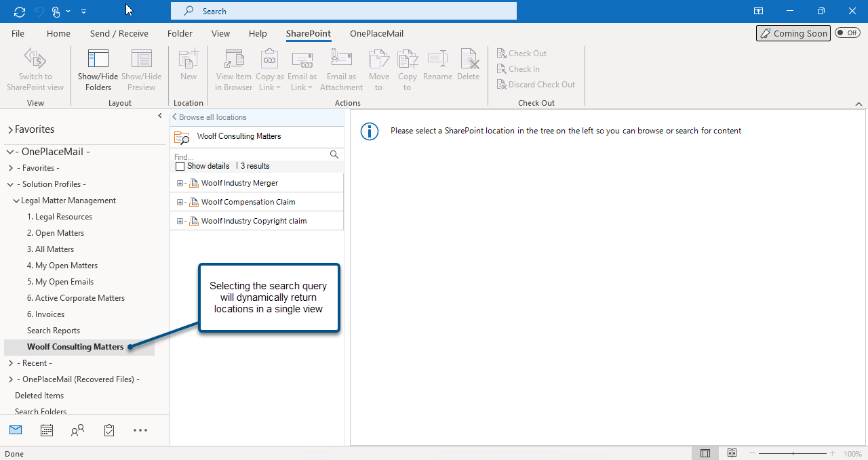
Task: Select 6. Active Corporate Matters folder
Action: pos(76,298)
